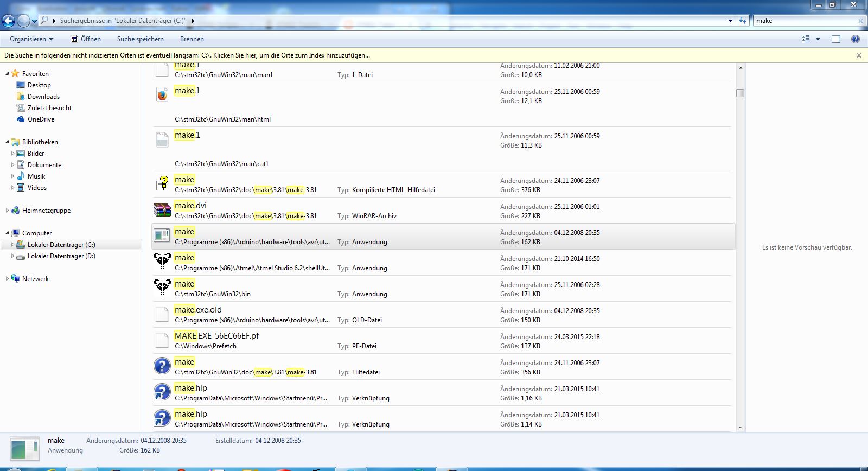Collapse the Favoriten group
The image size is (868, 471).
click(7, 74)
